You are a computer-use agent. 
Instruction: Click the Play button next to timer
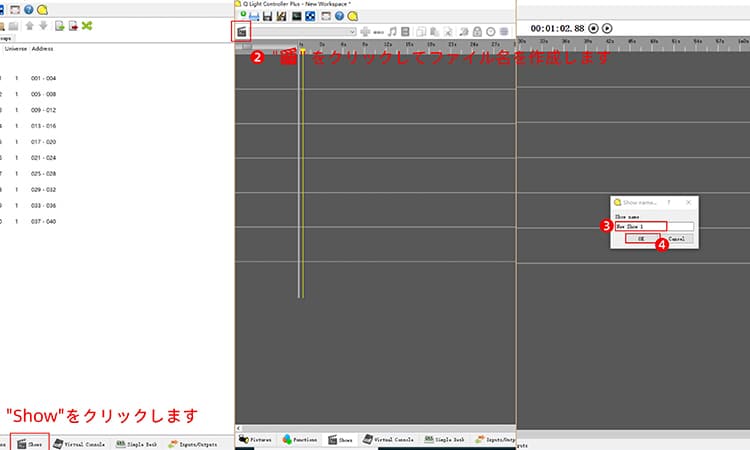[x=607, y=28]
